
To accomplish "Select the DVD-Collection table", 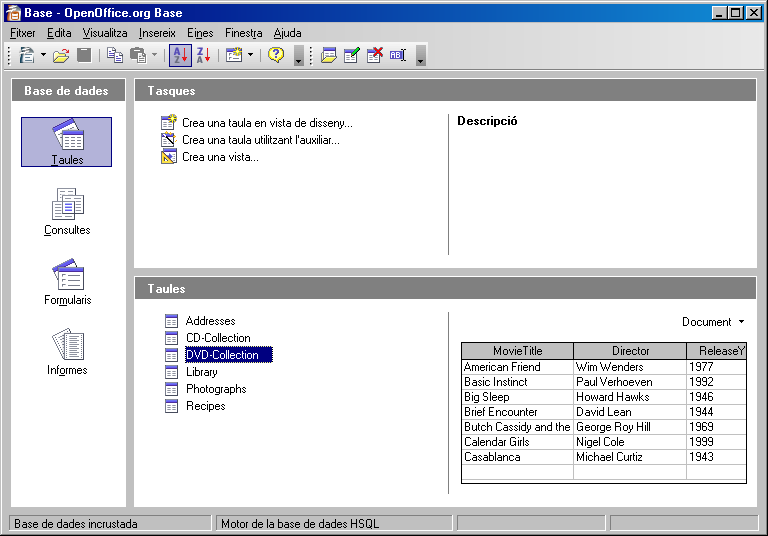I will tap(229, 355).
